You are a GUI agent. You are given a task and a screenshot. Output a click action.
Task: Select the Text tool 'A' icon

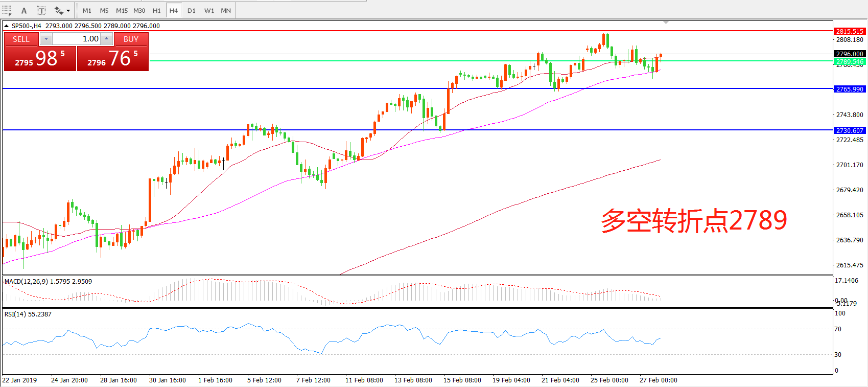[24, 11]
